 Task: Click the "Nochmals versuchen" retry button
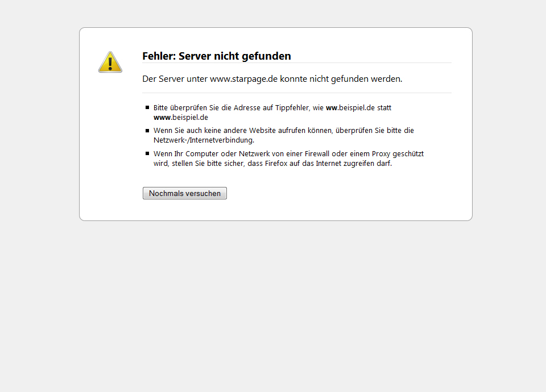point(184,193)
